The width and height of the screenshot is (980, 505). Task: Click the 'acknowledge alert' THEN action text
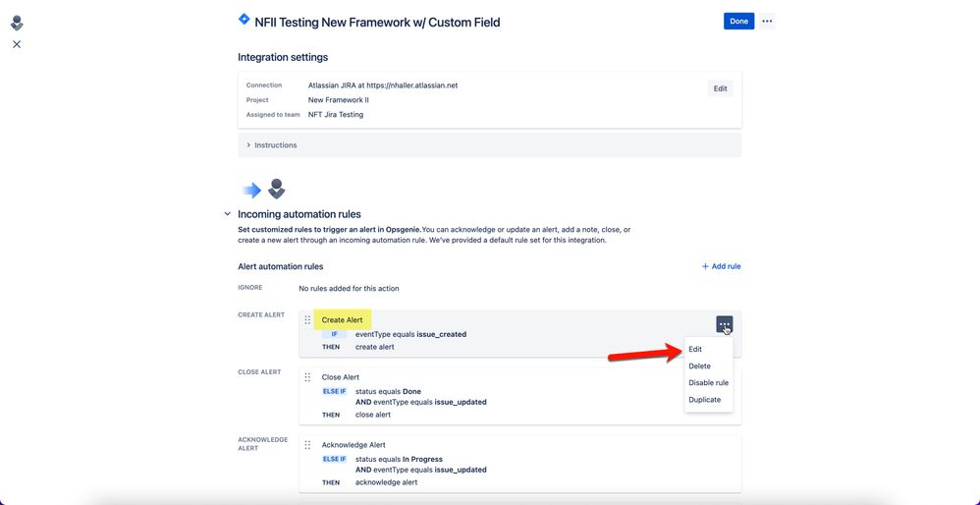[x=386, y=481]
